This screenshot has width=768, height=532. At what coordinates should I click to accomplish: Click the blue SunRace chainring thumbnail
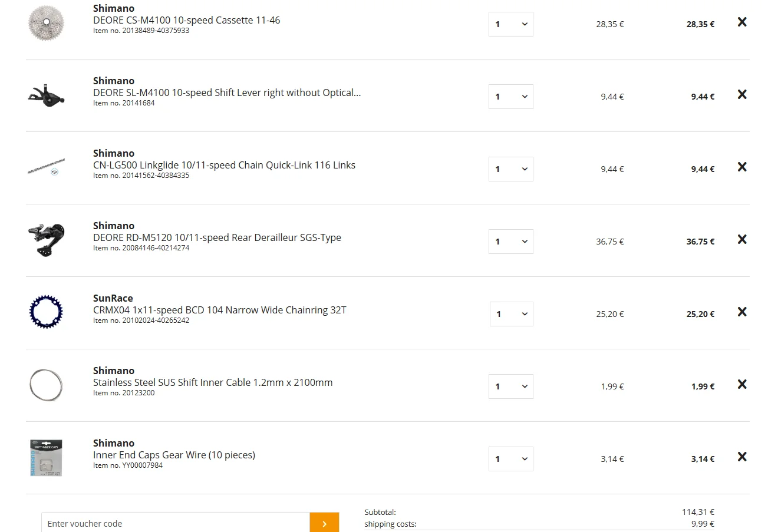point(46,312)
